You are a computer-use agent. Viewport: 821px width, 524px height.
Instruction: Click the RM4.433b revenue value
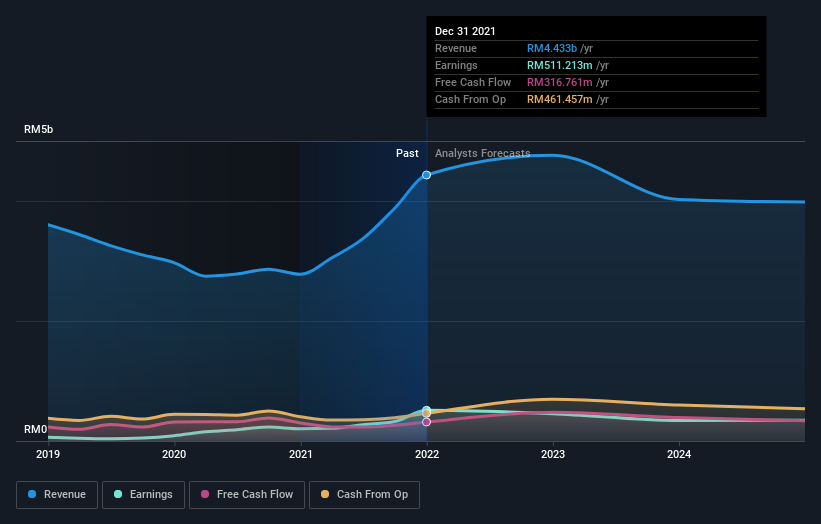click(x=552, y=48)
